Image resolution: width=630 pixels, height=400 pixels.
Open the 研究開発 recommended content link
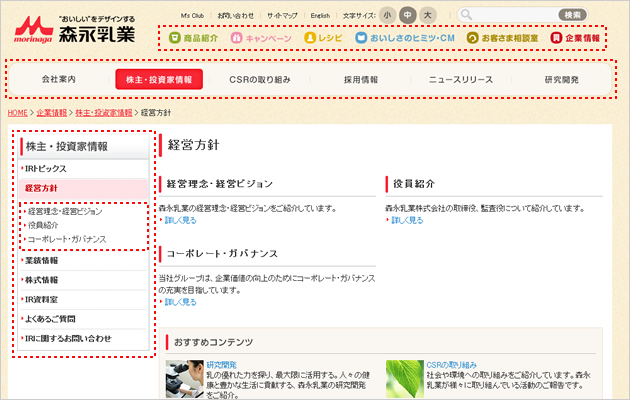(222, 365)
